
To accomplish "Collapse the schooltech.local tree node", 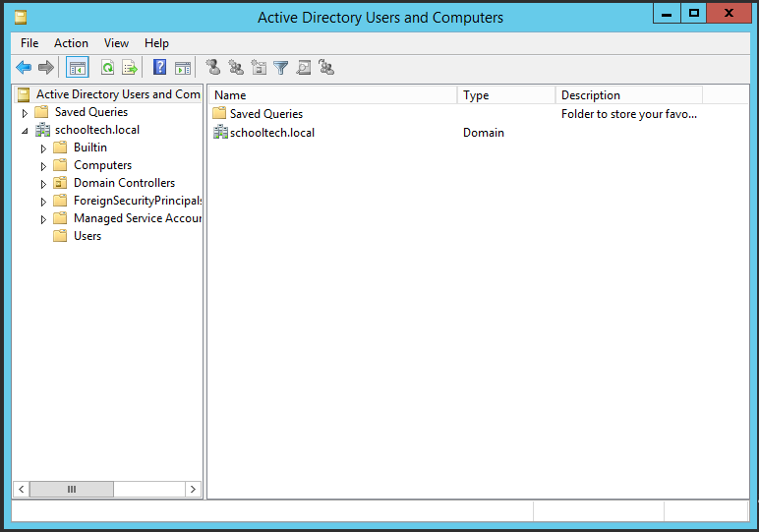I will coord(25,131).
